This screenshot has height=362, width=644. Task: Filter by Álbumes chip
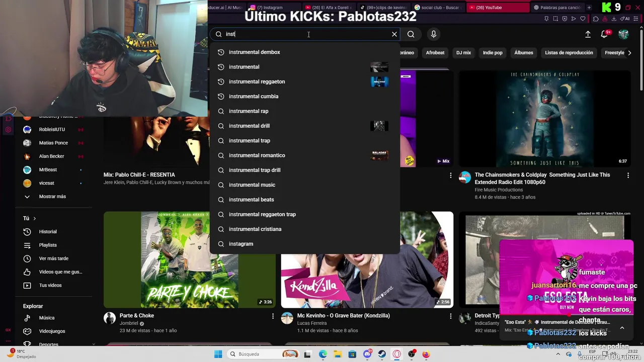click(524, 53)
